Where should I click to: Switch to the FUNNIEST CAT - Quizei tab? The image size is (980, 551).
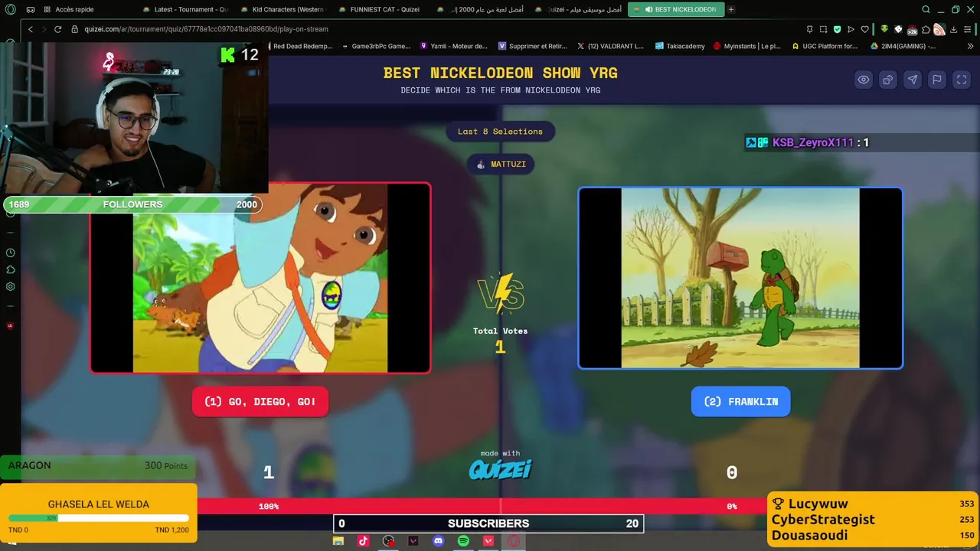(x=381, y=10)
